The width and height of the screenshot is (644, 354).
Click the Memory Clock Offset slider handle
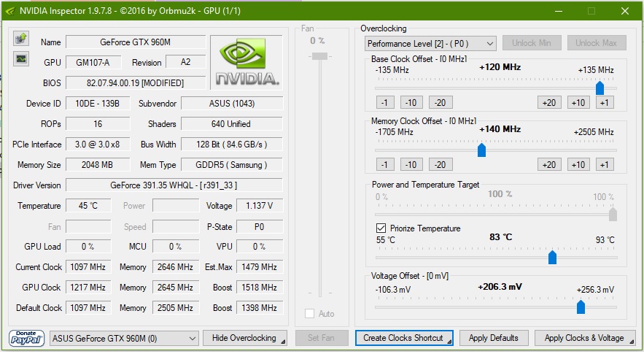482,150
